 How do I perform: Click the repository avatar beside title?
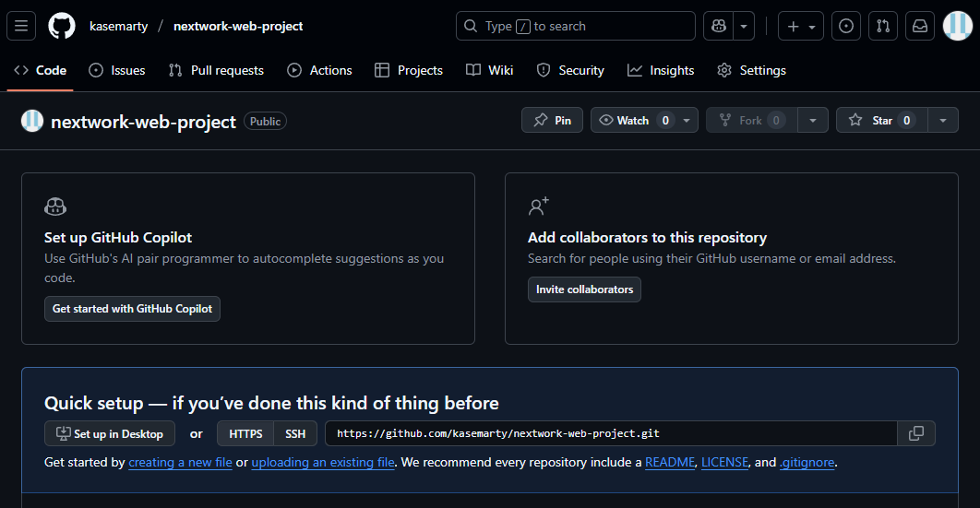click(x=32, y=121)
